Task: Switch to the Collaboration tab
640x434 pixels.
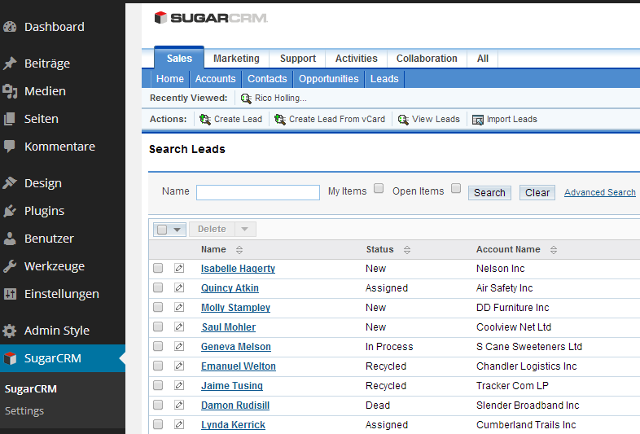Action: tap(427, 58)
